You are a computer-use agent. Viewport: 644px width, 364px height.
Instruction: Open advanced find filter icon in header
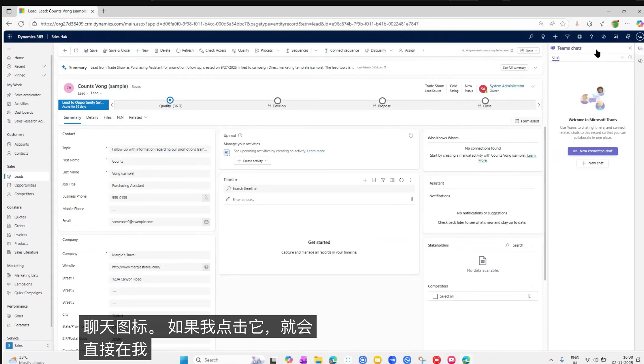click(x=567, y=36)
